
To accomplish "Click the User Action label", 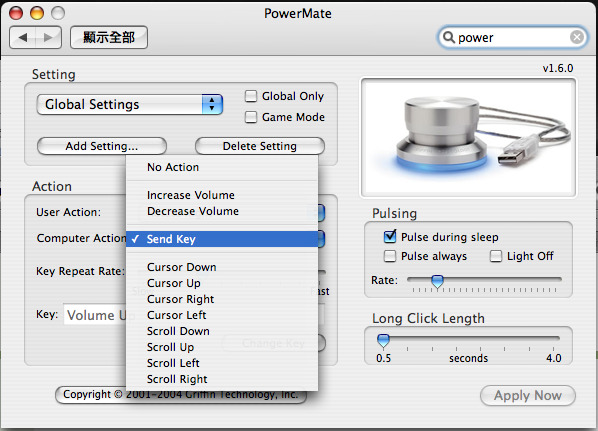I will tap(69, 212).
